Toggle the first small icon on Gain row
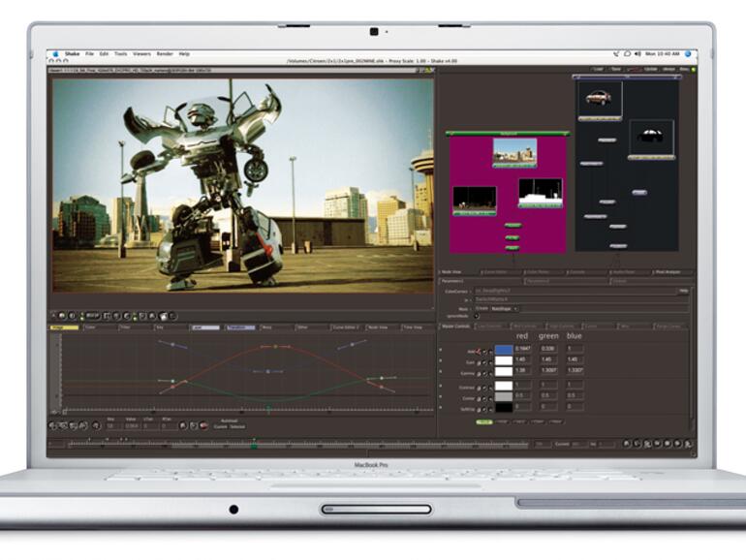 tap(479, 362)
